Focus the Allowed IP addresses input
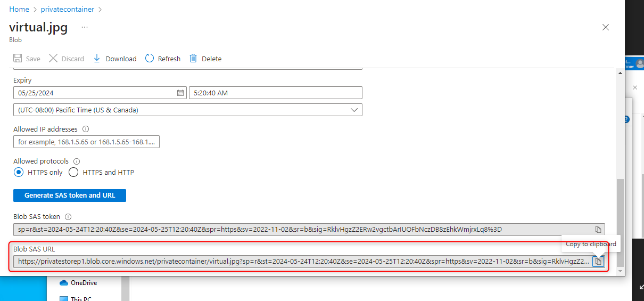Viewport: 644px width, 301px height. click(x=86, y=142)
